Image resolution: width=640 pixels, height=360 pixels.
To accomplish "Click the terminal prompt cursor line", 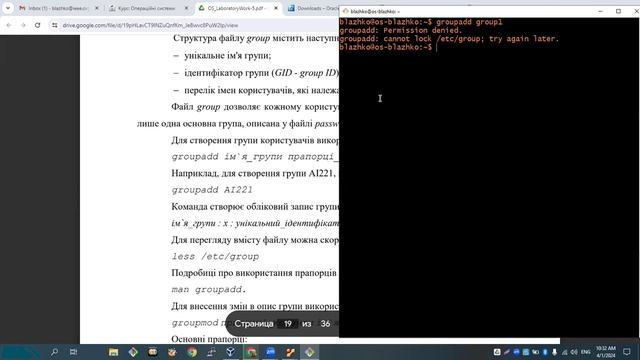I will 388,47.
